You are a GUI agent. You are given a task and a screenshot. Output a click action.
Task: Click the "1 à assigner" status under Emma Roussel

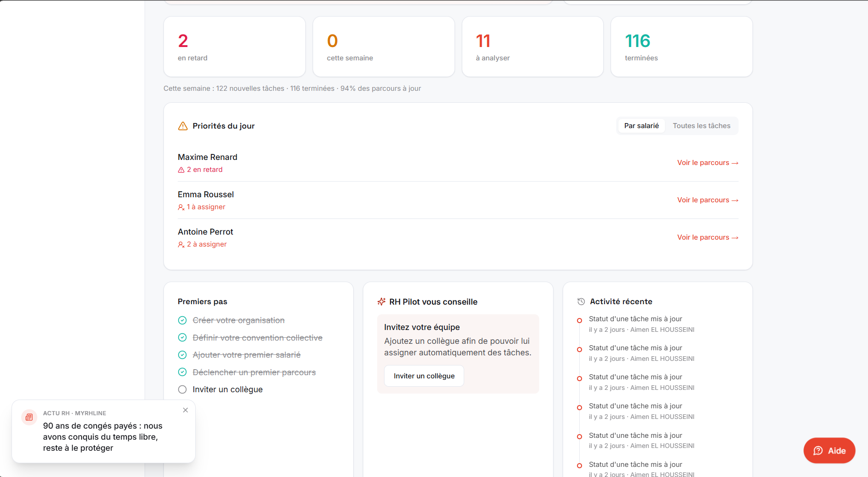(206, 207)
